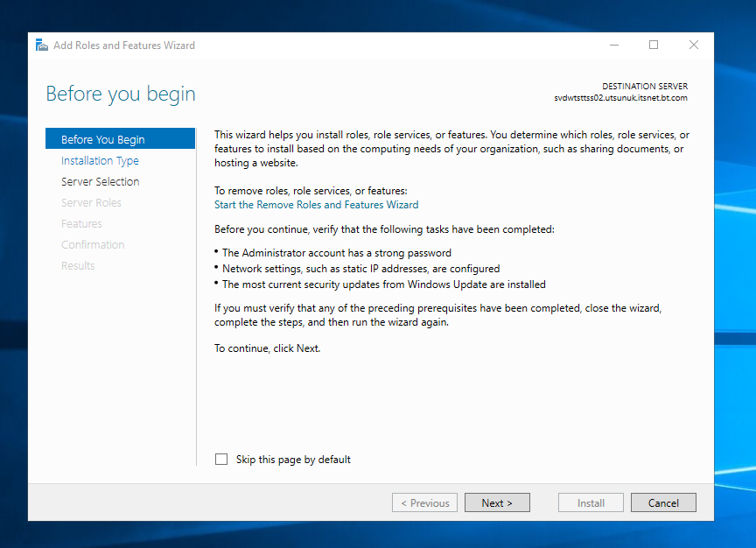Close the Add Roles and Features Wizard
Viewport: 756px width, 548px height.
pyautogui.click(x=693, y=45)
